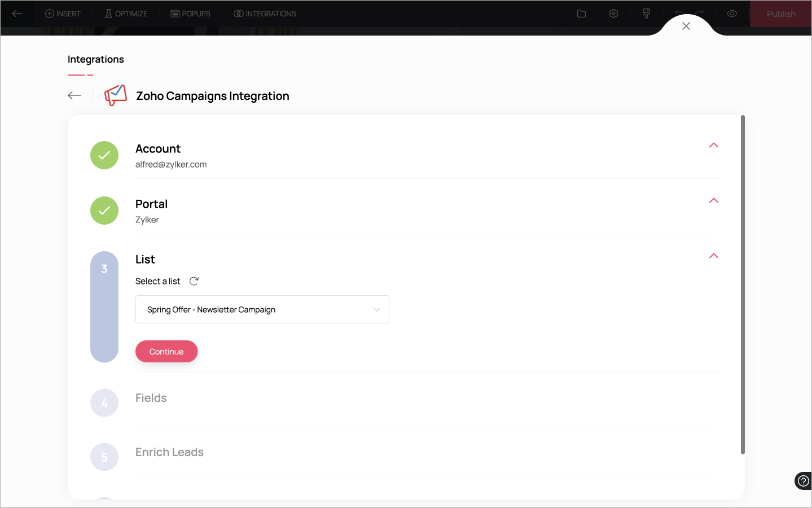
Task: Click the Portal step green checkmark
Action: [x=104, y=211]
